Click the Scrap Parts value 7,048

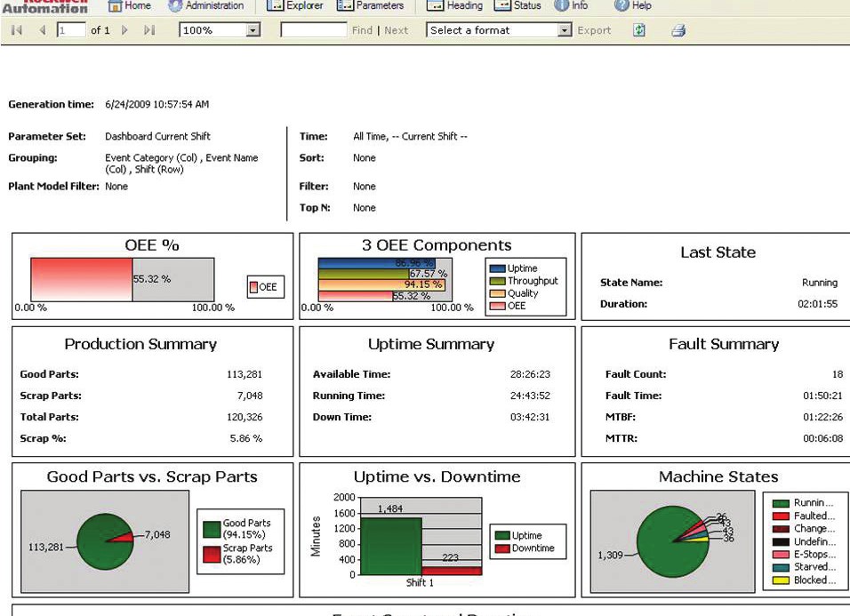pos(249,396)
